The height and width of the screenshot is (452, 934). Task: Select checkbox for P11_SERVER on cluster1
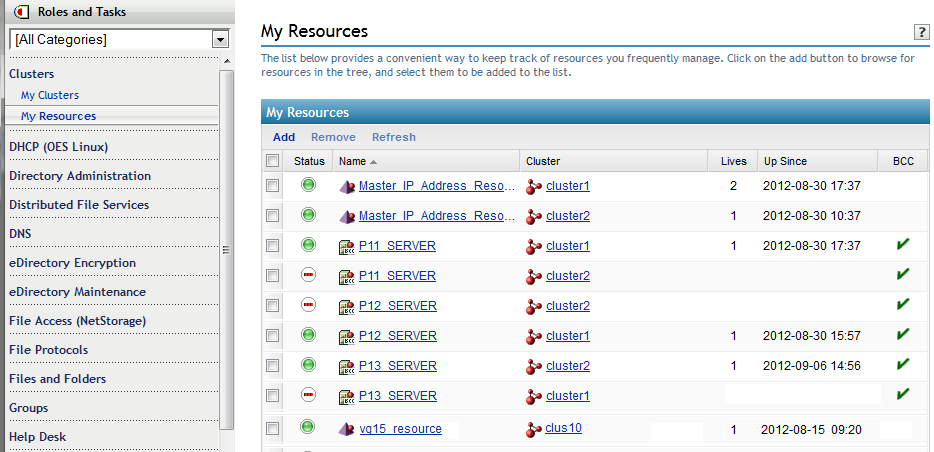point(272,245)
